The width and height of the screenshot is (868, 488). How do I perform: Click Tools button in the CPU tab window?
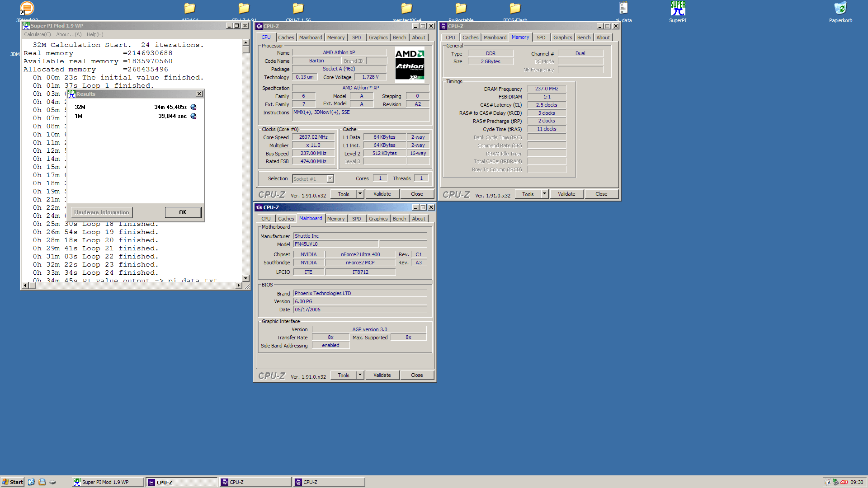344,194
